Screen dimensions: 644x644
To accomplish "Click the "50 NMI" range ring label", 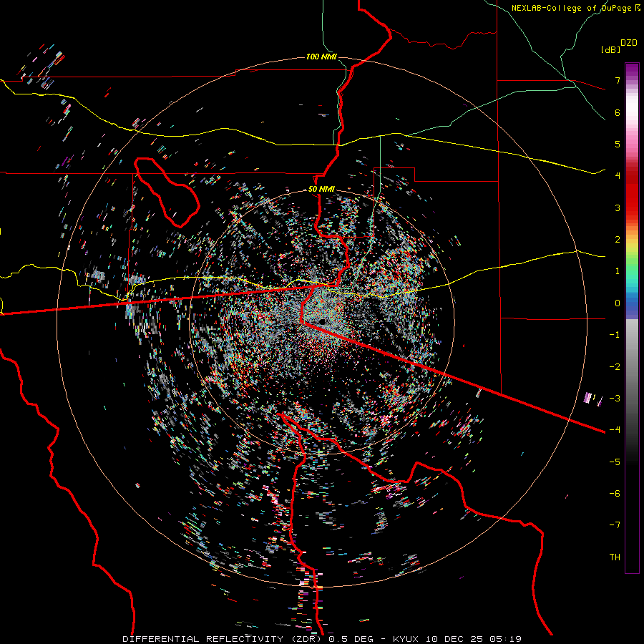I will click(x=321, y=189).
